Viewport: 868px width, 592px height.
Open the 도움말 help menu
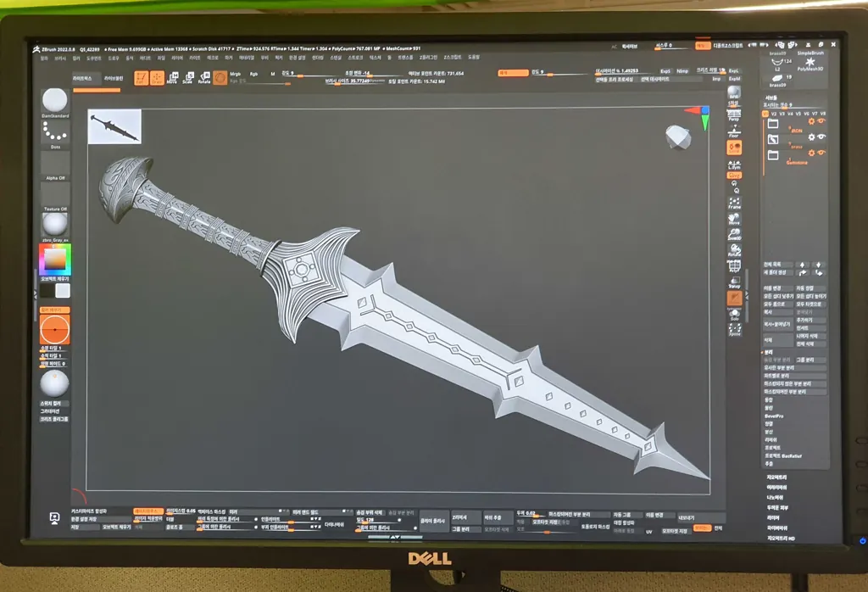coord(473,58)
